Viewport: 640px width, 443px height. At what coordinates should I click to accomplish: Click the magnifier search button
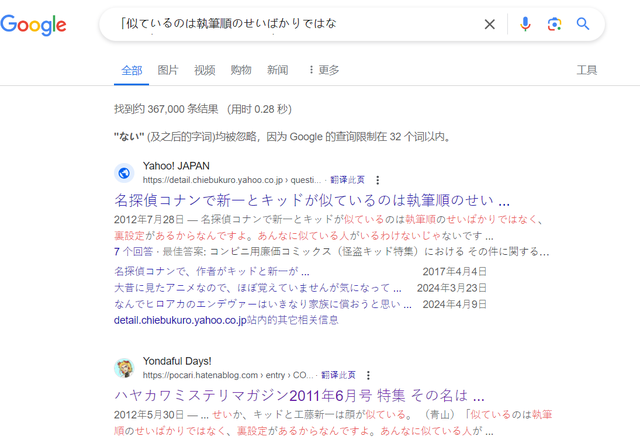point(583,24)
